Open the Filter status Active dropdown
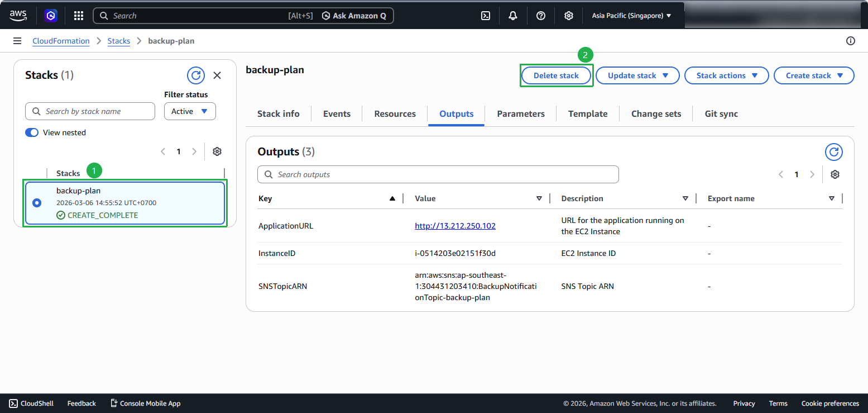Viewport: 868px width, 413px height. tap(190, 111)
